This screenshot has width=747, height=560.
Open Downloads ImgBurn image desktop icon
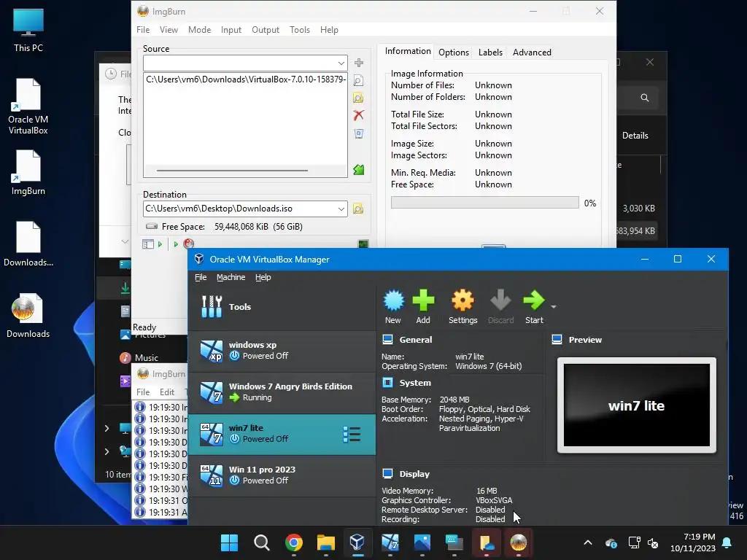pyautogui.click(x=28, y=316)
